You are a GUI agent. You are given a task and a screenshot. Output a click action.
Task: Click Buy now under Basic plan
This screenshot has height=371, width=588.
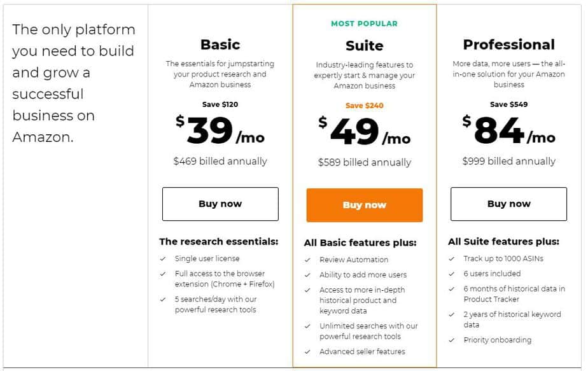coord(220,204)
